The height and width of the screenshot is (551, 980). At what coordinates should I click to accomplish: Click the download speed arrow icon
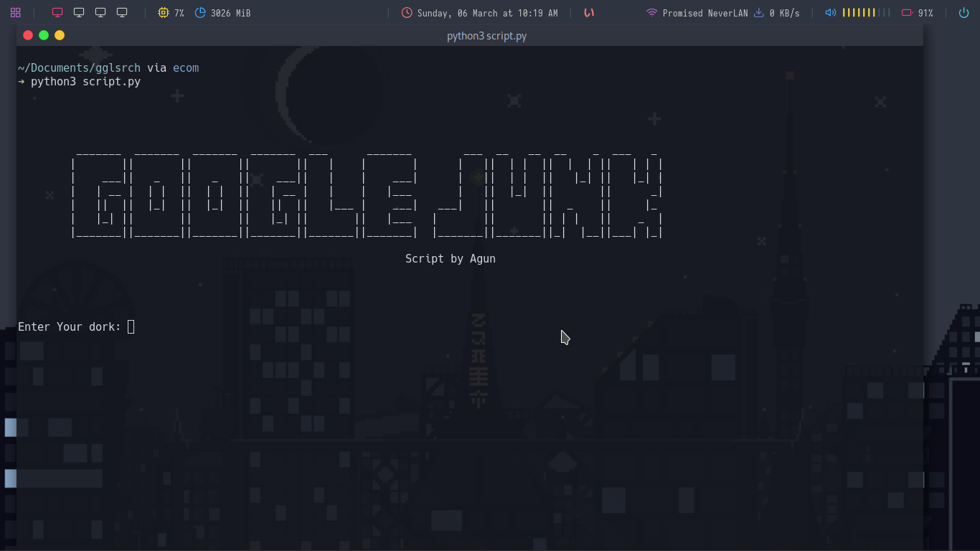(x=758, y=13)
